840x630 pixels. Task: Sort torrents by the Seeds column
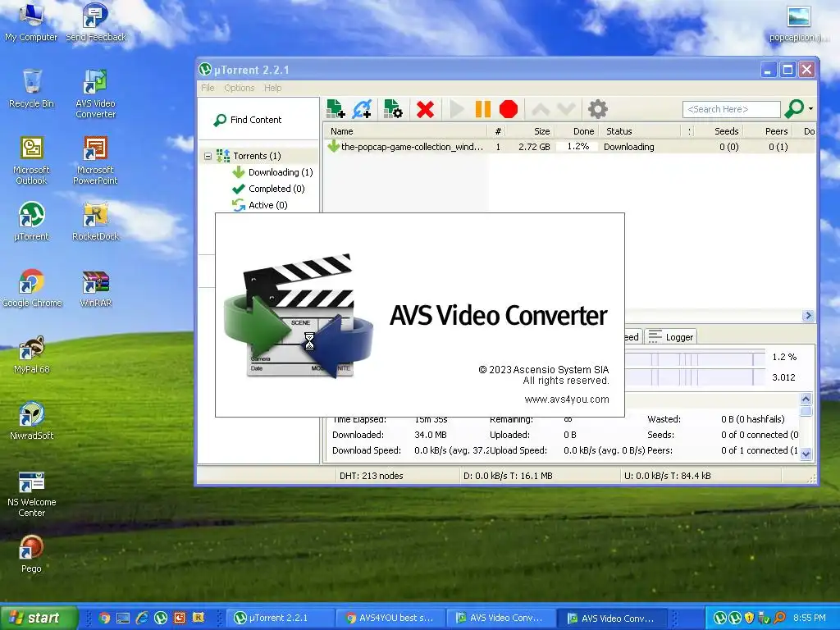(x=719, y=131)
